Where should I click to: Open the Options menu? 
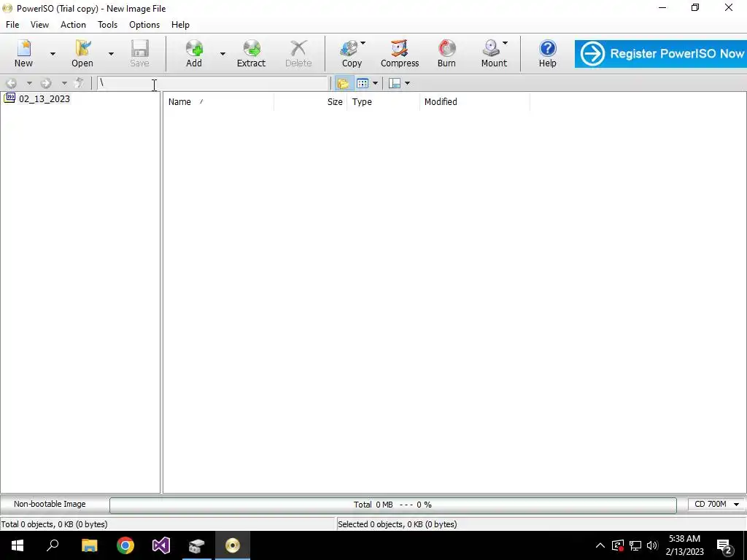[144, 25]
